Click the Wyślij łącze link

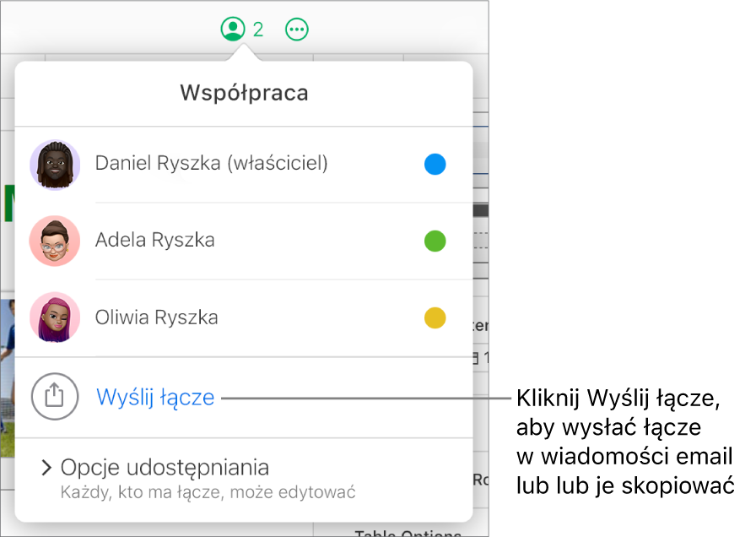[x=155, y=397]
